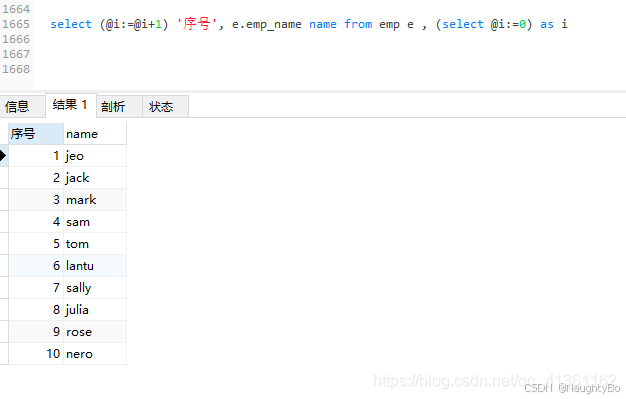Click the 序号 cell with value 3
This screenshot has width=626, height=399.
36,200
